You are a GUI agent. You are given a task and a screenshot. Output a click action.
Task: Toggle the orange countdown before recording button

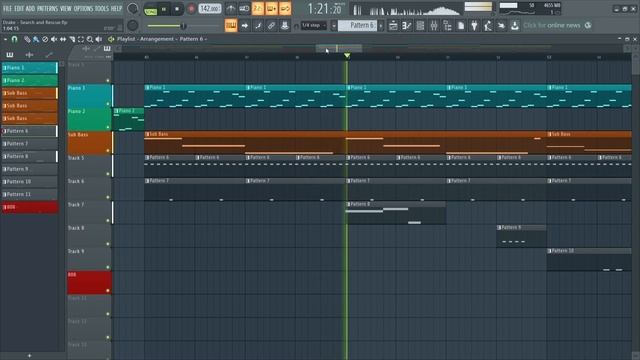click(258, 9)
